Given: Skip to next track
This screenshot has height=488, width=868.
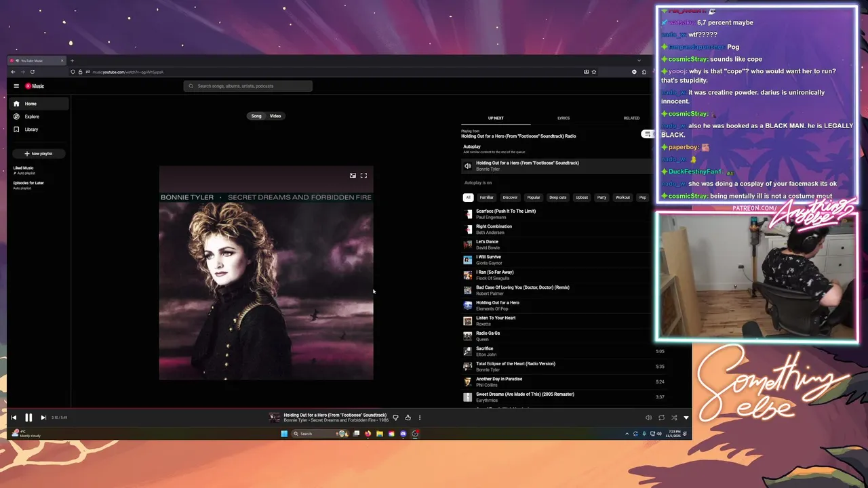Looking at the screenshot, I should click(x=43, y=418).
